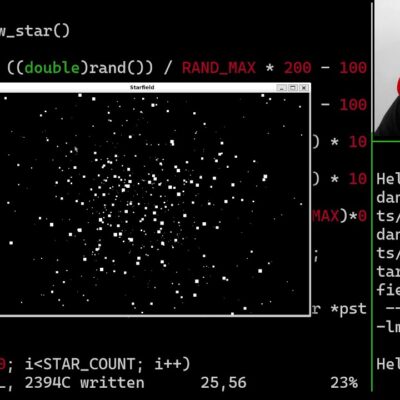400x400 pixels.
Task: Click the red 200 number literal
Action: [297, 68]
